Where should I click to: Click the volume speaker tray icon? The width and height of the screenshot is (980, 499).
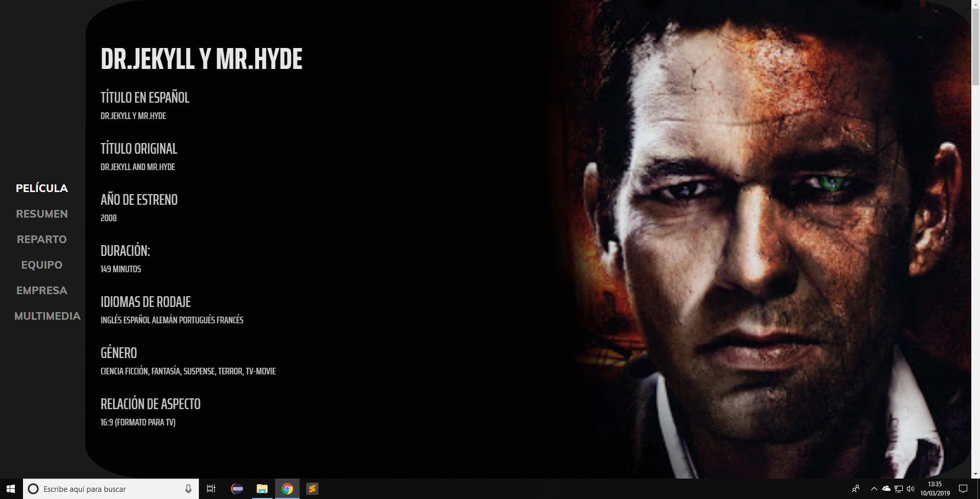coord(910,489)
